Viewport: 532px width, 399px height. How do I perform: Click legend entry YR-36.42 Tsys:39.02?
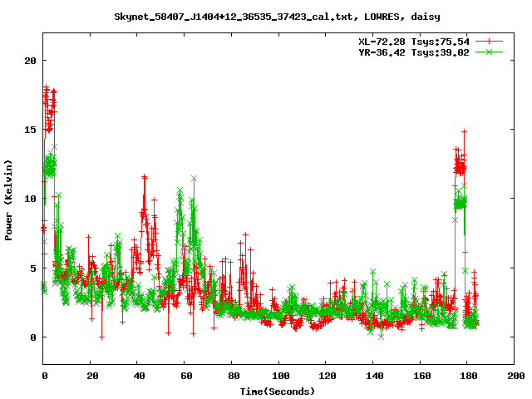click(414, 52)
